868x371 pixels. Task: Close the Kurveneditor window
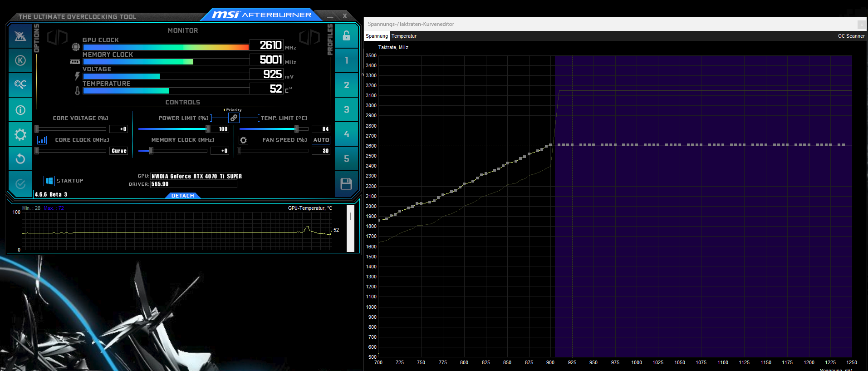tap(861, 24)
